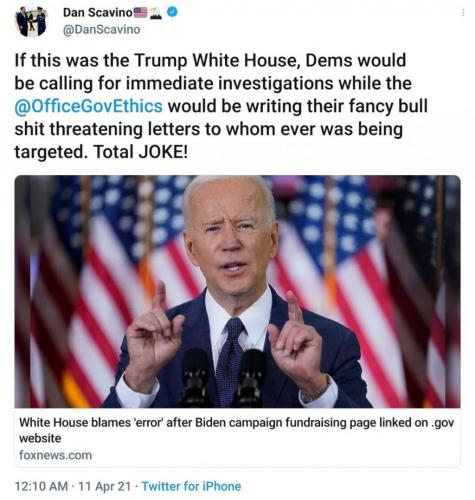Open the 'White House blames error' headline
The image size is (475, 500).
[237, 430]
